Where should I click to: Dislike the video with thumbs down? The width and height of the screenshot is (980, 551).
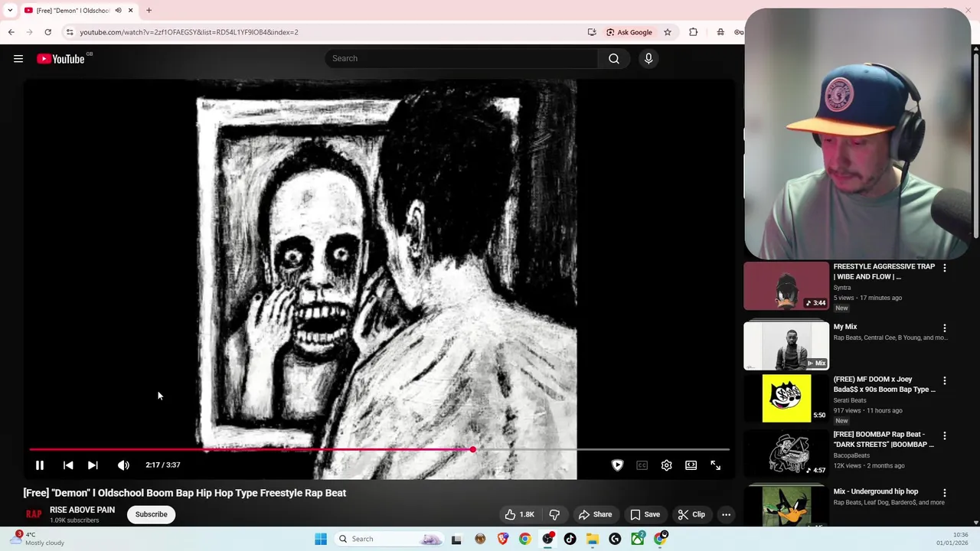click(554, 514)
